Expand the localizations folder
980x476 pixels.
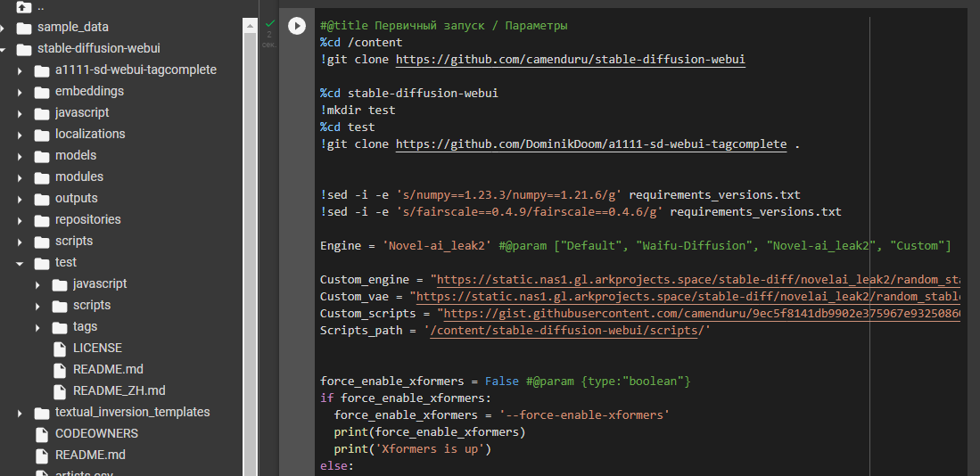20,135
